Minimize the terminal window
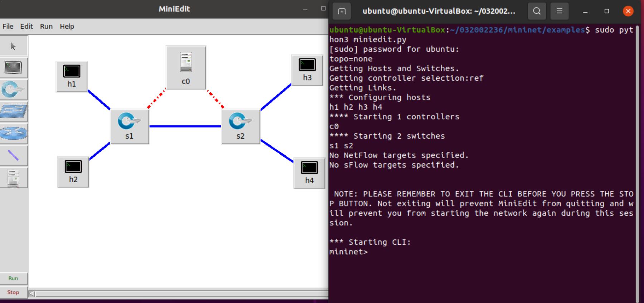Screen dimensions: 644x303 [x=585, y=11]
